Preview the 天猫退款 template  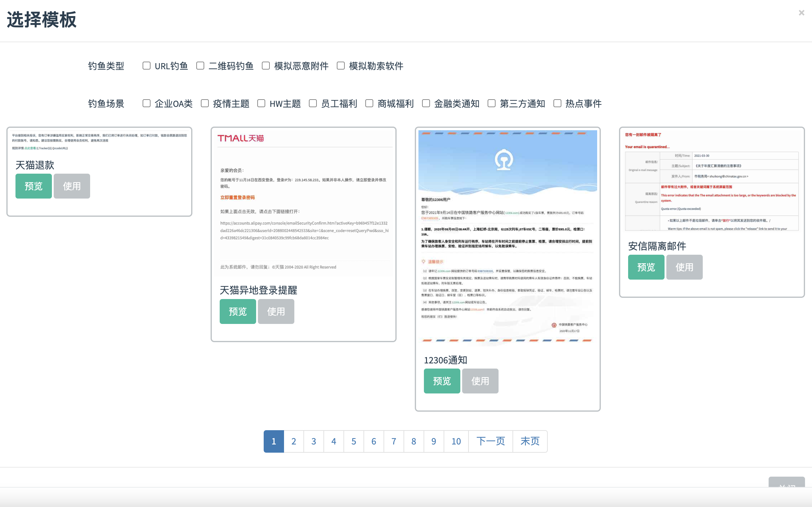click(33, 186)
